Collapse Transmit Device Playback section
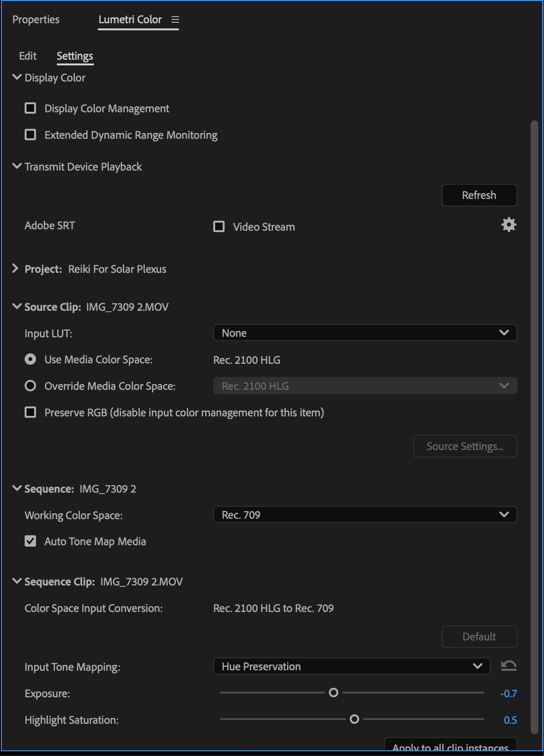Screen dimensions: 544x756 (x=17, y=166)
